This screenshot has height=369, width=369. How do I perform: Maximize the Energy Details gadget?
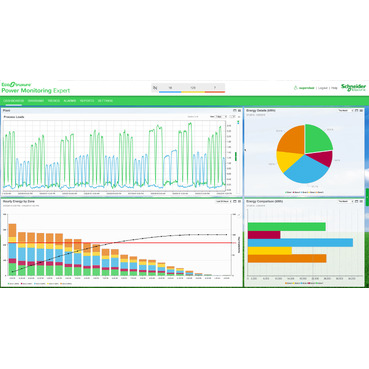(356, 110)
